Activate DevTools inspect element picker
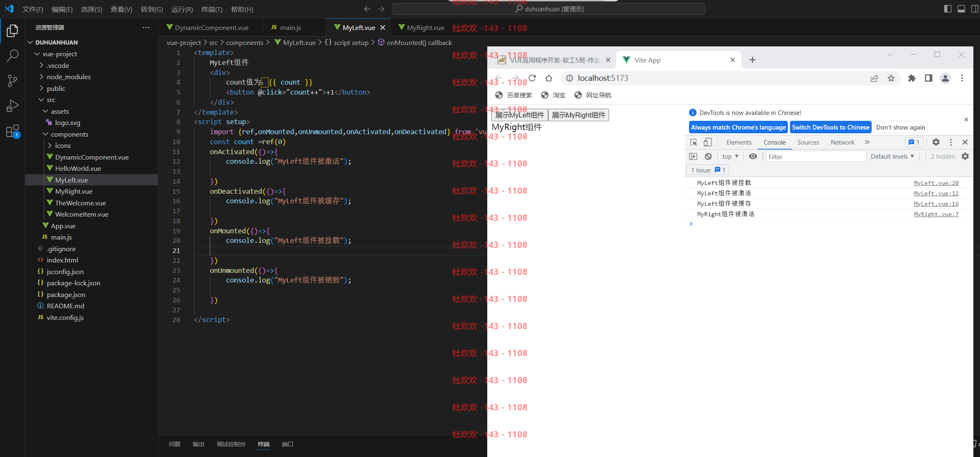The height and width of the screenshot is (457, 980). click(x=694, y=142)
